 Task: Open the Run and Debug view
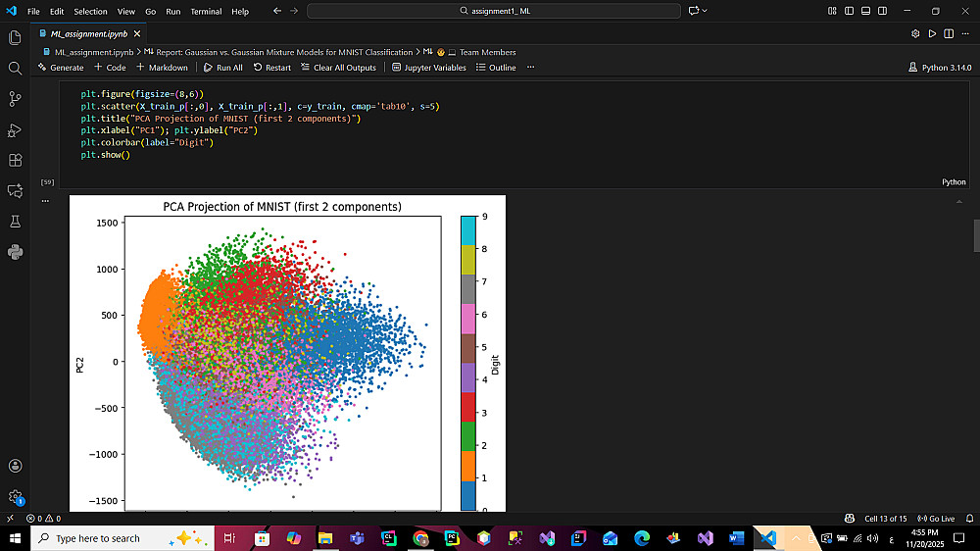click(x=15, y=130)
